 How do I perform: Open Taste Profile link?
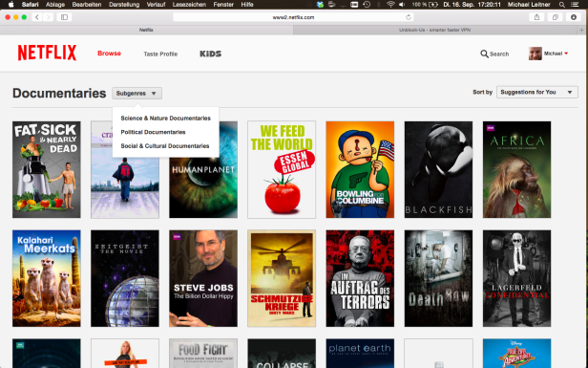(x=160, y=54)
